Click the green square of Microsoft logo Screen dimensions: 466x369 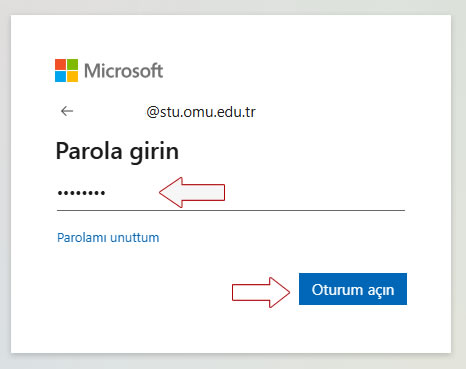tap(72, 64)
